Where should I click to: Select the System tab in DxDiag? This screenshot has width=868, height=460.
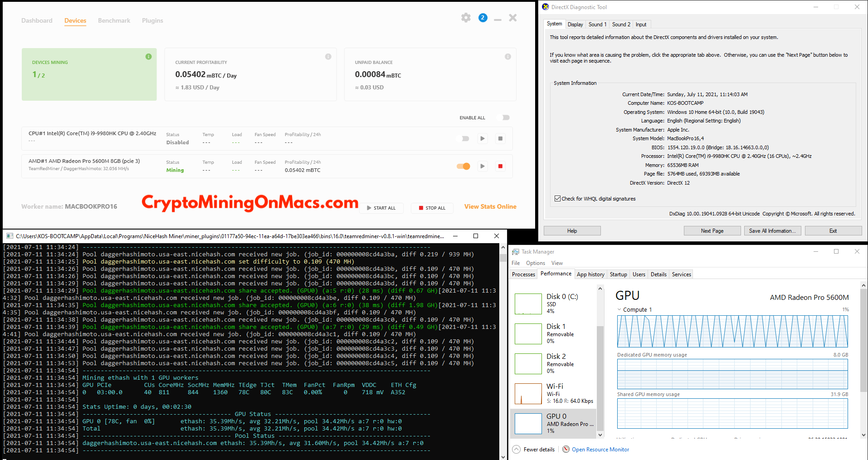(554, 24)
